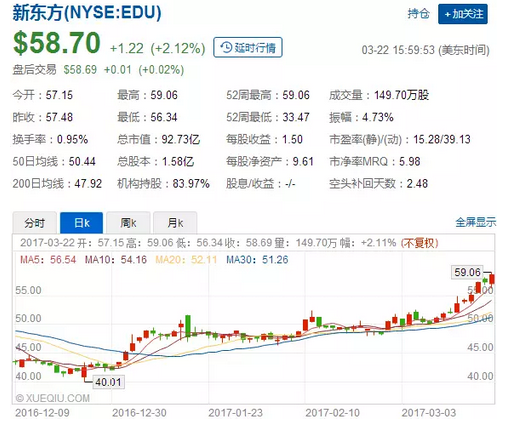Switch to the 周k chart tab

(128, 223)
